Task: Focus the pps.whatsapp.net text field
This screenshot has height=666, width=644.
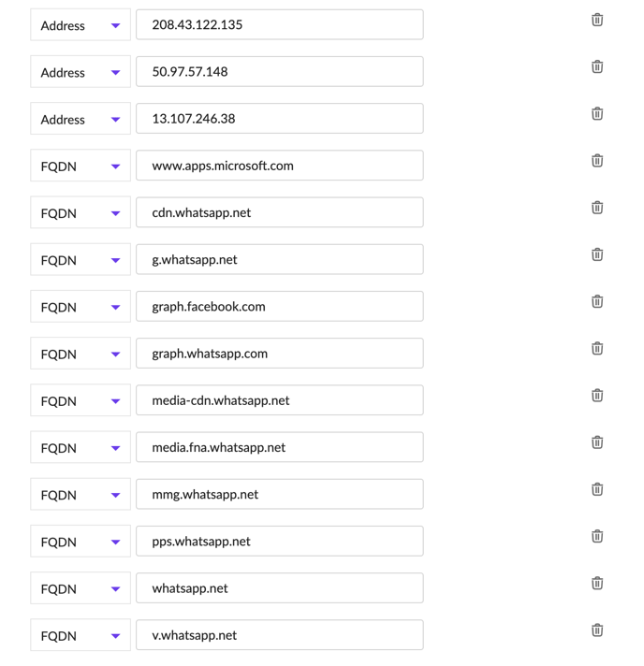Action: click(x=279, y=541)
